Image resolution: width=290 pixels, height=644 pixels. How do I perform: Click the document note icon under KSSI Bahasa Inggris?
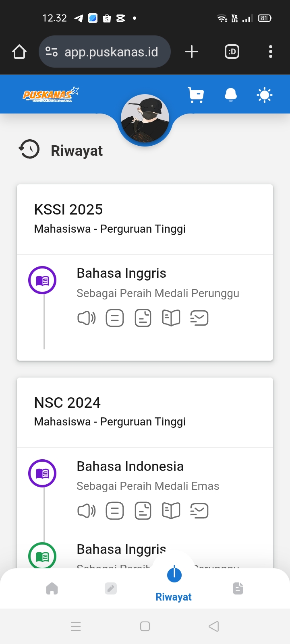point(143,318)
